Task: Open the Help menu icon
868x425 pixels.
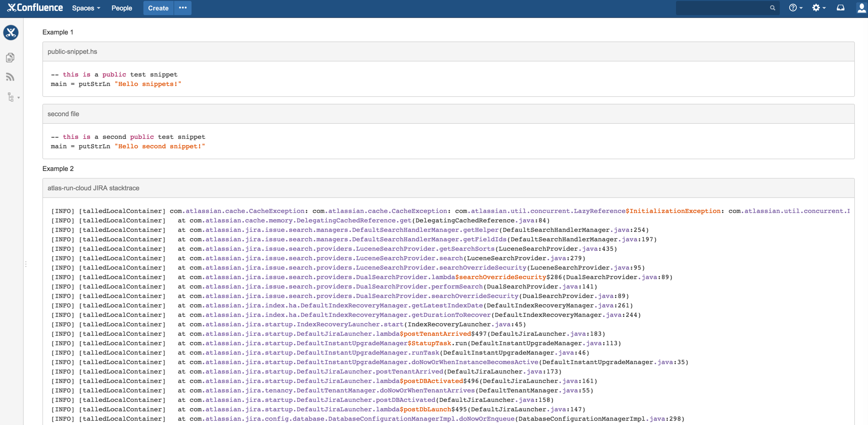Action: point(795,8)
